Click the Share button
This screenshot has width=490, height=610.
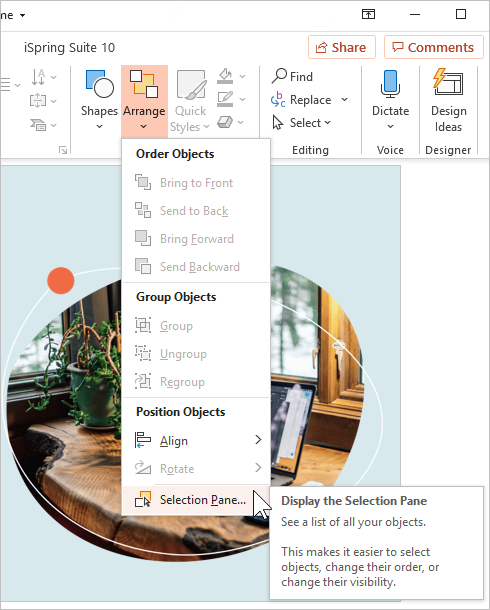click(342, 47)
